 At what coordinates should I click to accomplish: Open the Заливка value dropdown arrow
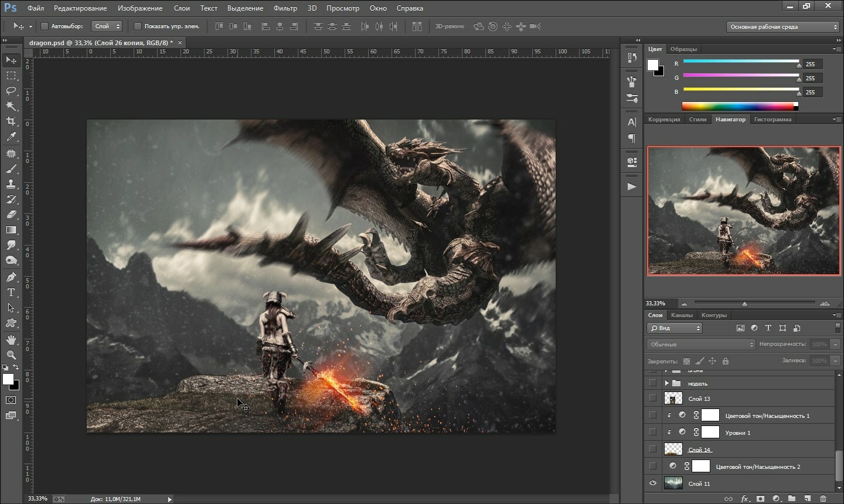pyautogui.click(x=836, y=361)
